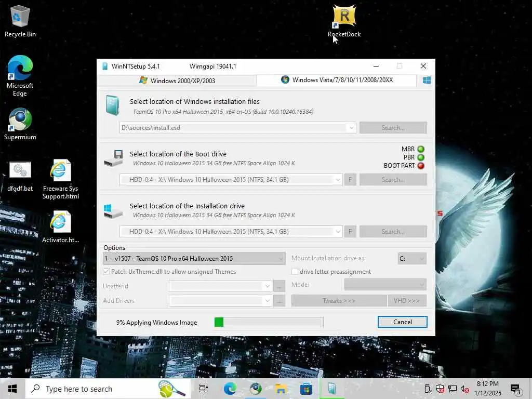This screenshot has height=399, width=532.
Task: Click the red BOOT PART status indicator
Action: pyautogui.click(x=421, y=166)
